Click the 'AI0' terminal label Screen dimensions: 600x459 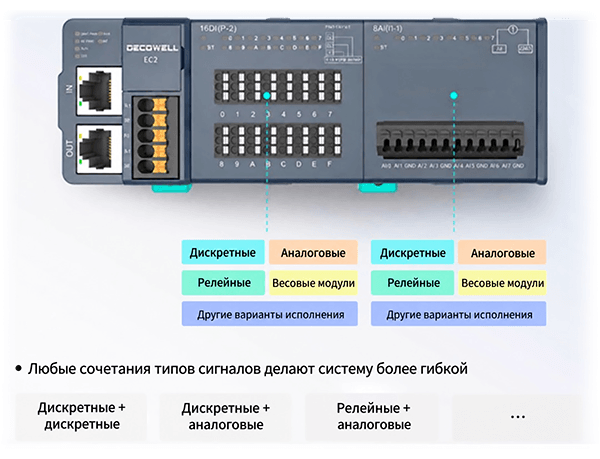click(386, 166)
